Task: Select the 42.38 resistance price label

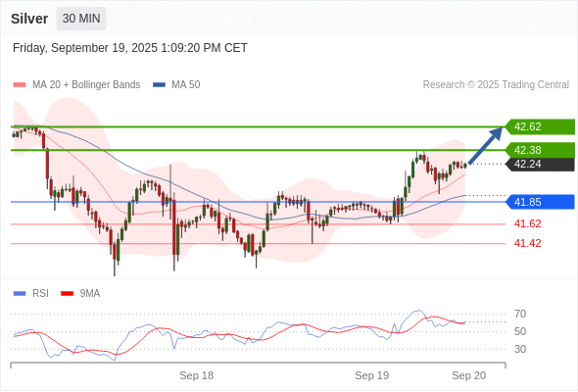Action: 541,150
